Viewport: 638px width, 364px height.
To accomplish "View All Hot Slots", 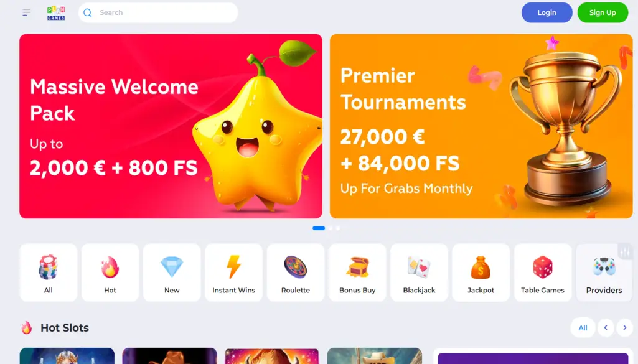I will coord(583,327).
